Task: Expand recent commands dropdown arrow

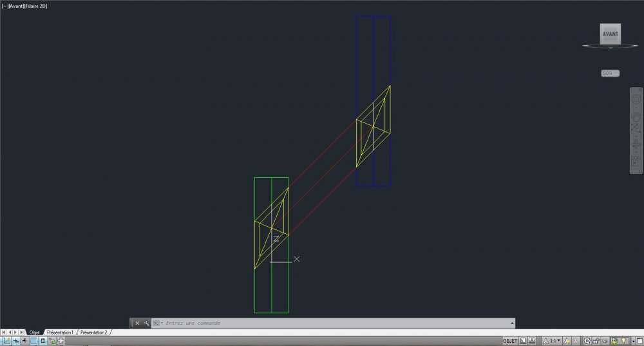Action: click(158, 323)
